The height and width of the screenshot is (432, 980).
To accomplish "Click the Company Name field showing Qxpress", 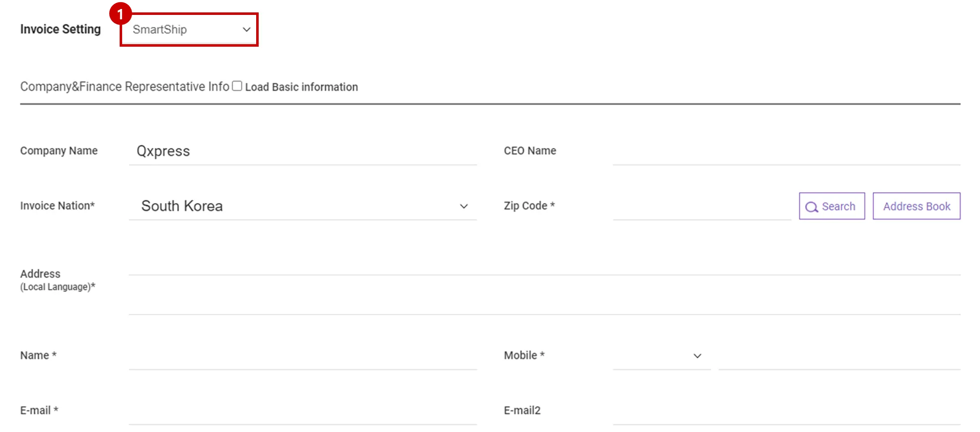I will [x=302, y=151].
